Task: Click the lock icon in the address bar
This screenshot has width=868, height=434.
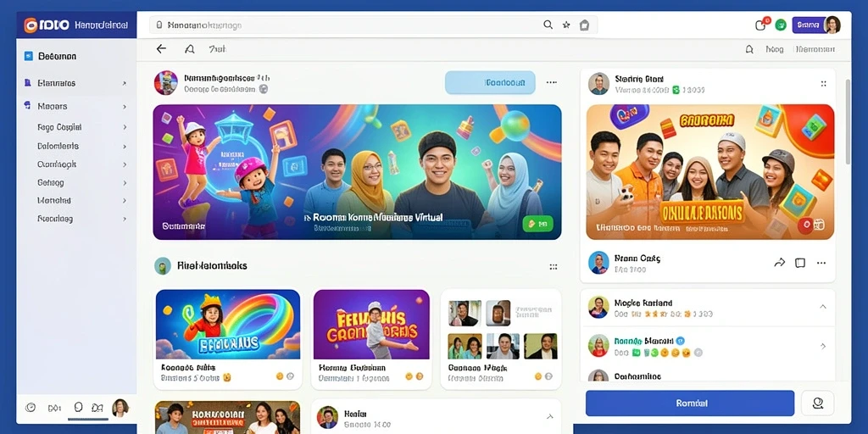Action: tap(159, 25)
